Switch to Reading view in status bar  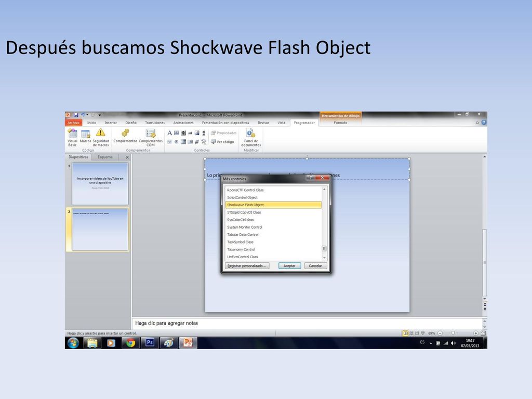(417, 333)
